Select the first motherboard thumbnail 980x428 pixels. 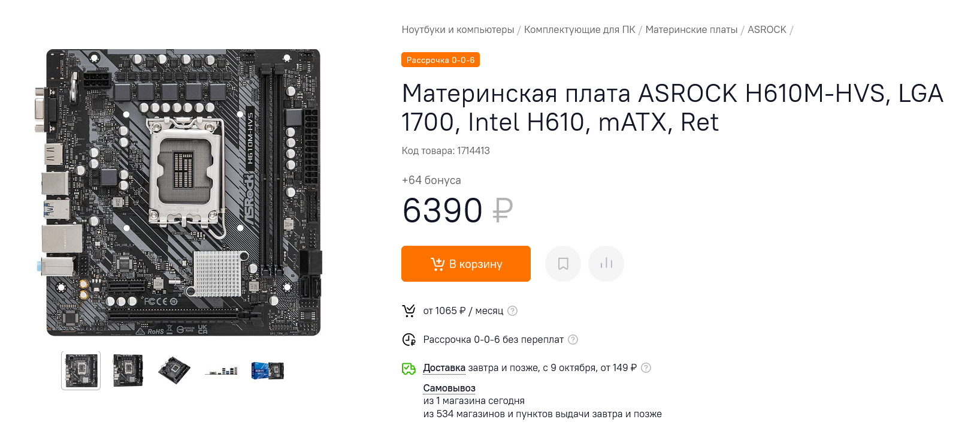click(81, 370)
